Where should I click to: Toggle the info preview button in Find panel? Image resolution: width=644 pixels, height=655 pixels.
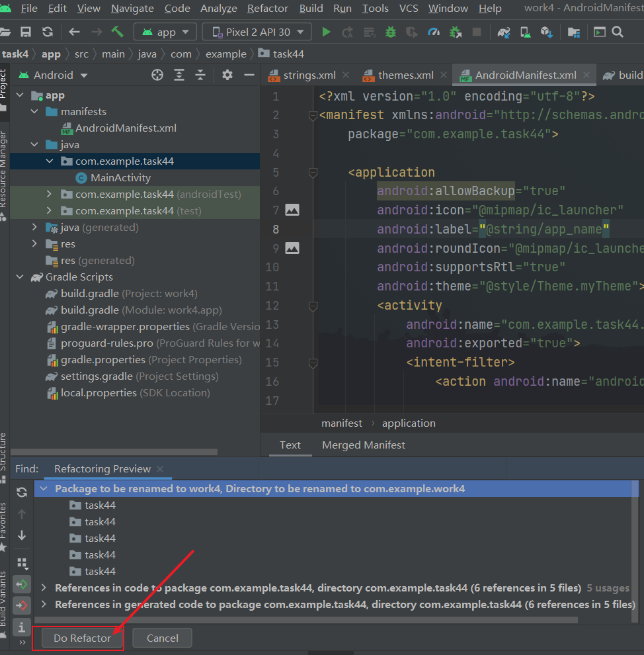point(22,626)
